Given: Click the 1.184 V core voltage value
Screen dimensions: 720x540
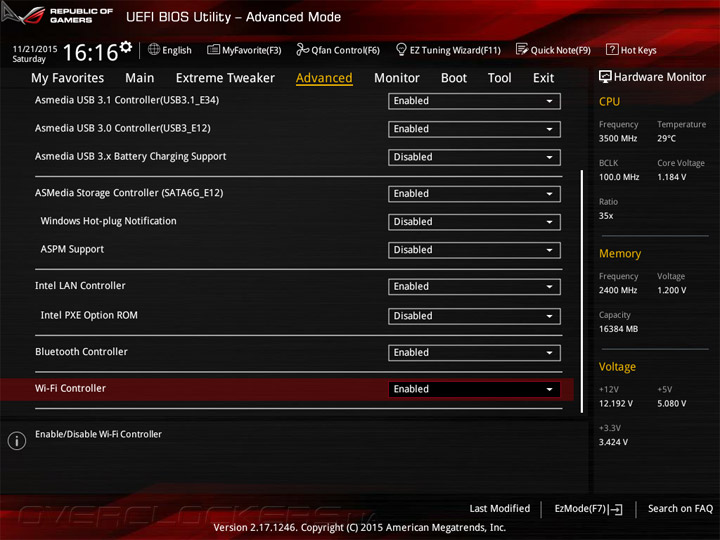Looking at the screenshot, I should click(x=671, y=177).
